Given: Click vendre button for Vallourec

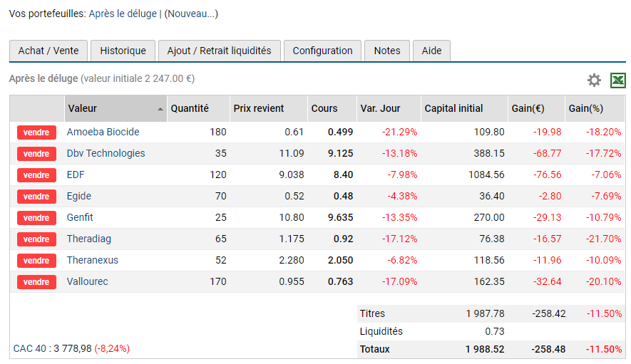Looking at the screenshot, I should pyautogui.click(x=36, y=281).
